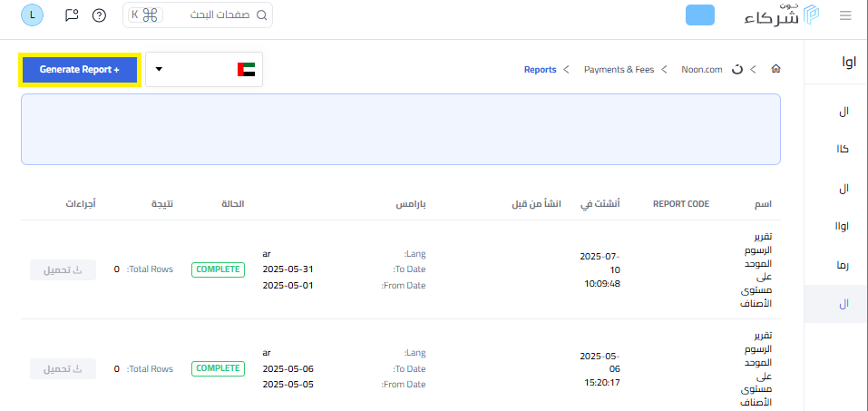Download the 2025-07-10 report
Image resolution: width=868 pixels, height=411 pixels.
pyautogui.click(x=63, y=269)
